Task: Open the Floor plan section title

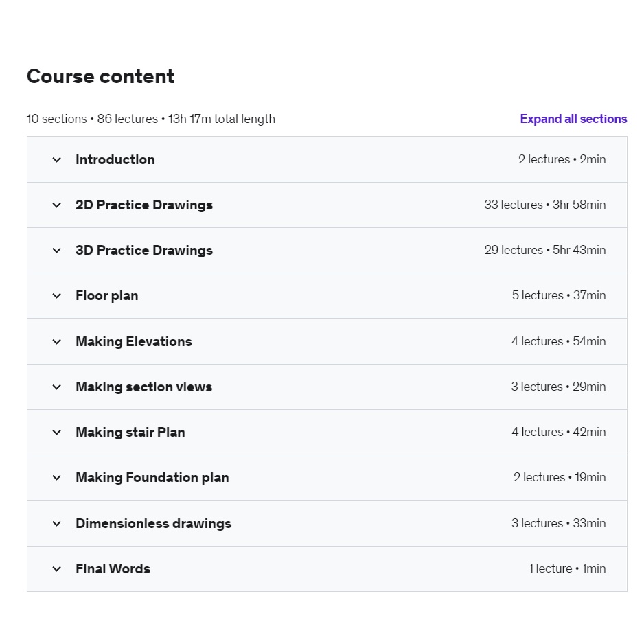Action: click(106, 295)
